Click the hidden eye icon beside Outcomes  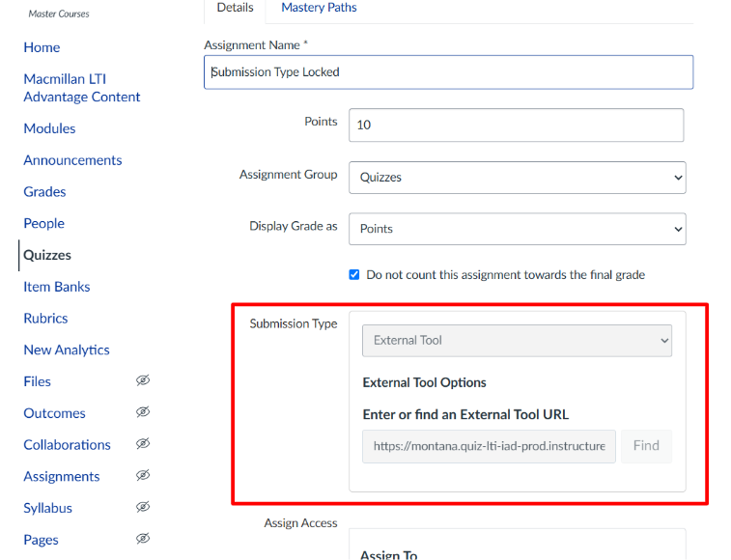[143, 413]
